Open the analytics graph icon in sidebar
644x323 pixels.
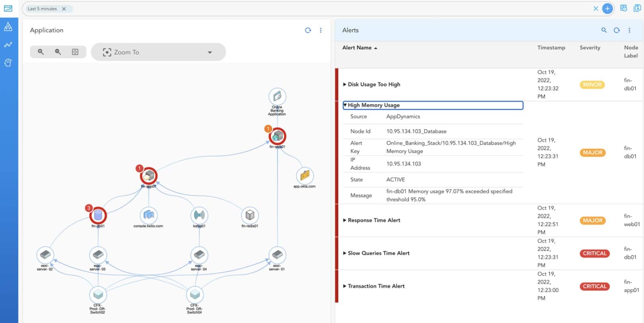point(8,45)
